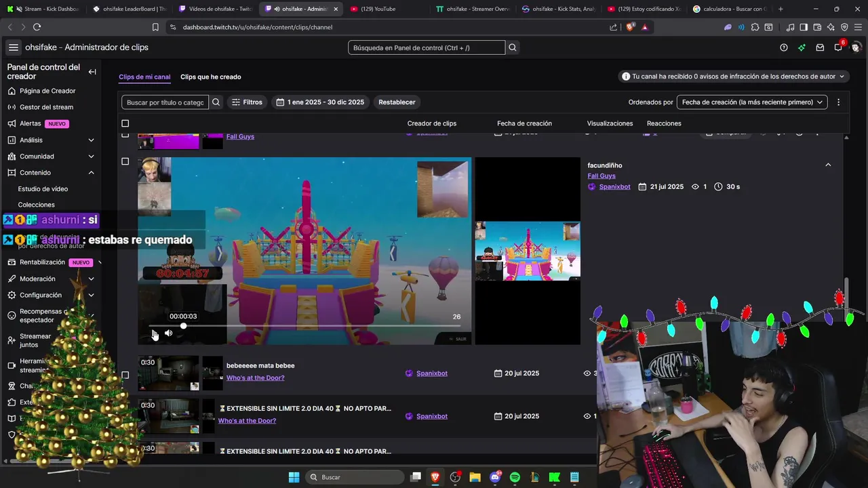This screenshot has height=488, width=868.
Task: Open File Explorer from the taskbar
Action: pos(475,477)
